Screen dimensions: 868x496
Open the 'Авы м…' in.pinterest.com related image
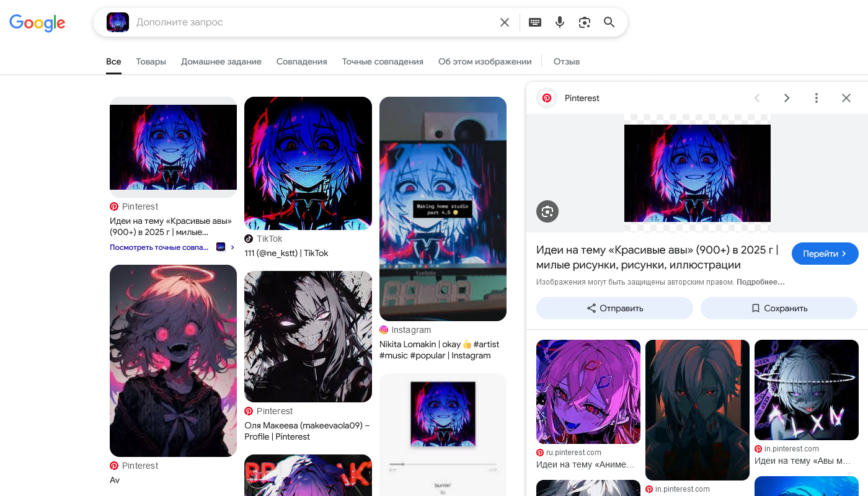click(x=807, y=390)
